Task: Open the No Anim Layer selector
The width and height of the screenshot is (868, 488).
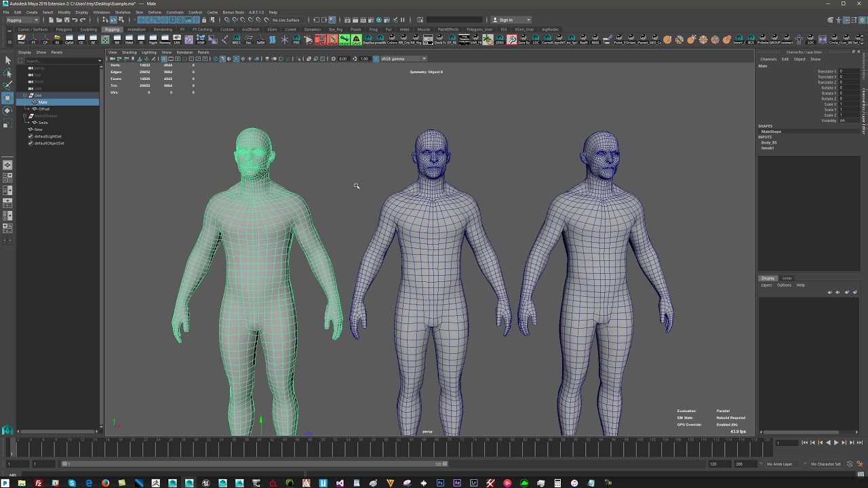Action: pos(784,464)
